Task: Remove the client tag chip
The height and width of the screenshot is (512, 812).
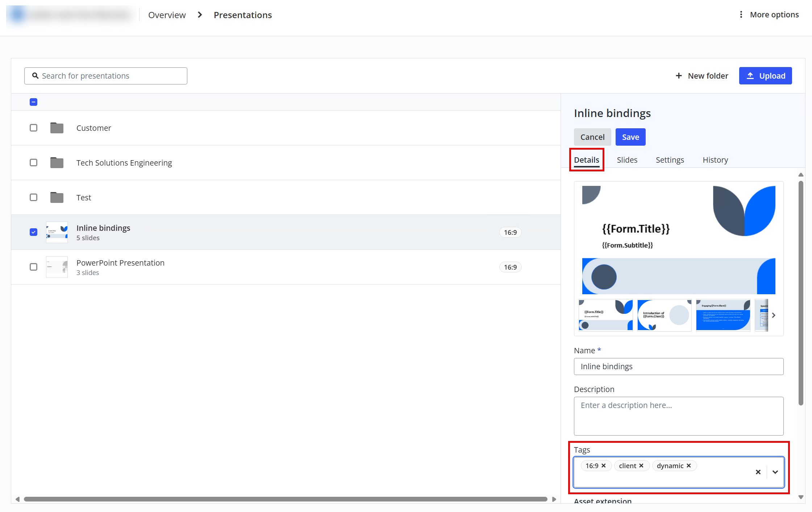Action: (x=641, y=466)
